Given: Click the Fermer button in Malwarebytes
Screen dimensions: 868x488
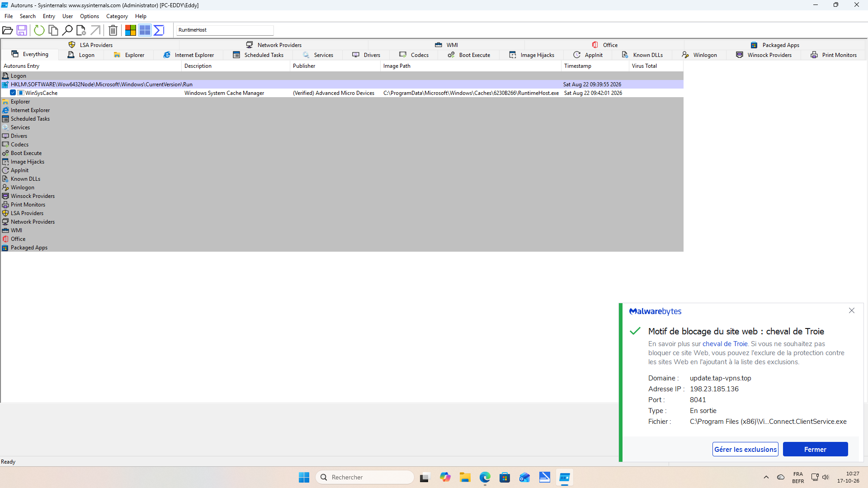Looking at the screenshot, I should click(815, 449).
